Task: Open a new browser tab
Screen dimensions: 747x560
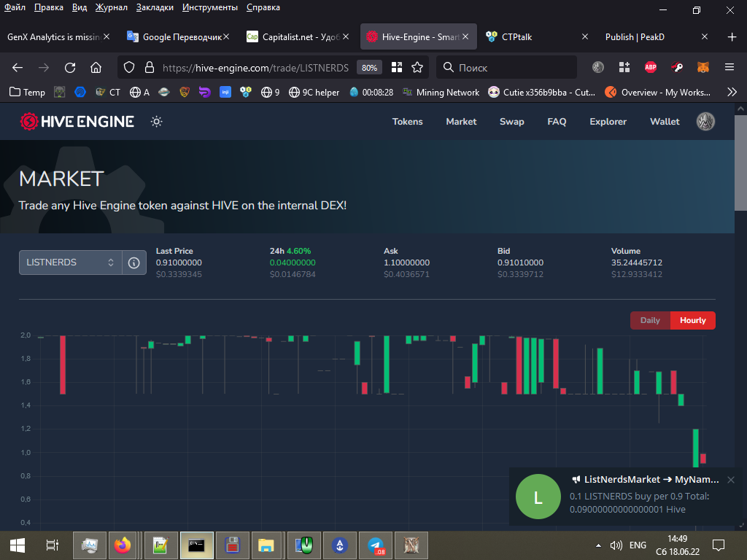Action: [732, 36]
